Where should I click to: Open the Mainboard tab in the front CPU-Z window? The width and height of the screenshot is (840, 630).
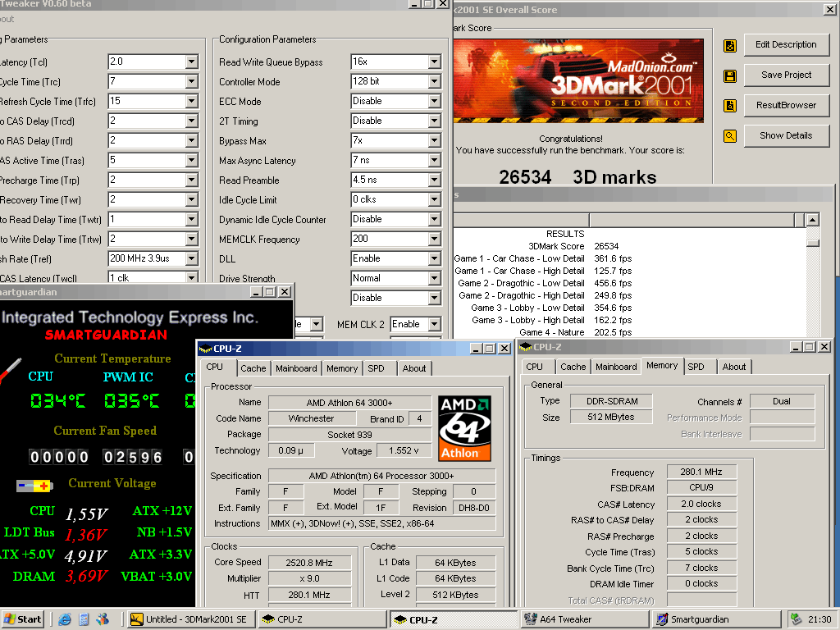pos(296,368)
